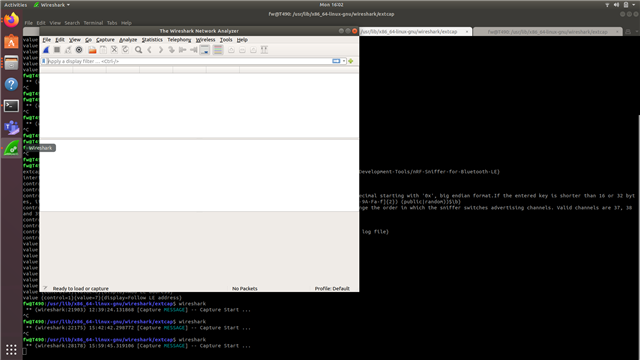Go back in packet history
Viewport: 640px width, 360px height.
click(149, 50)
